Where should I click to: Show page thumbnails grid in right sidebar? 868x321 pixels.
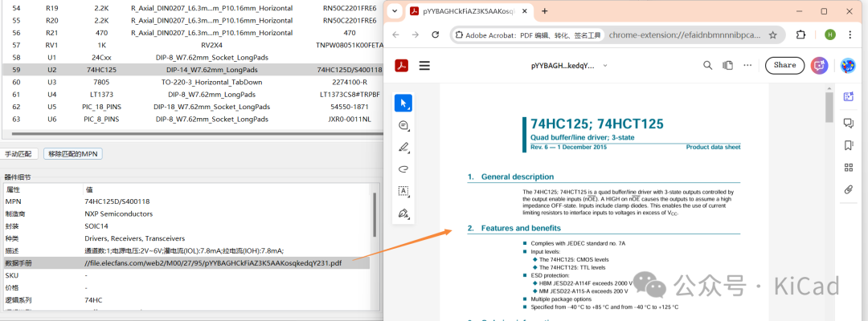pyautogui.click(x=848, y=168)
